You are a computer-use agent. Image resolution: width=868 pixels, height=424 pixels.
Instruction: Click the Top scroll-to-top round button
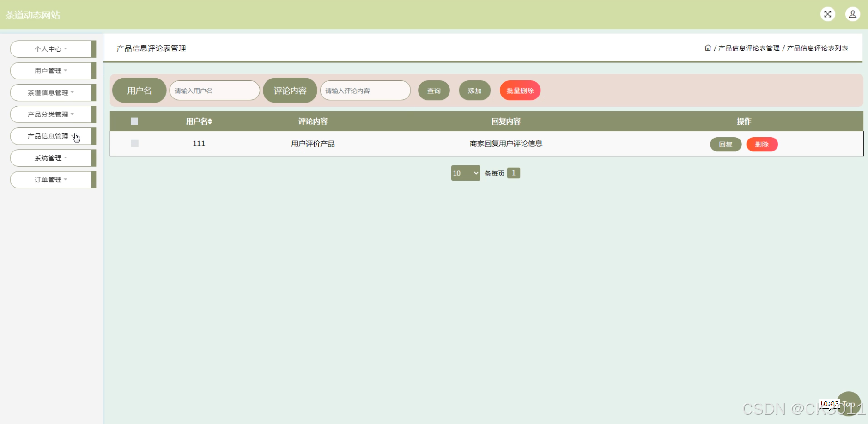click(x=850, y=403)
